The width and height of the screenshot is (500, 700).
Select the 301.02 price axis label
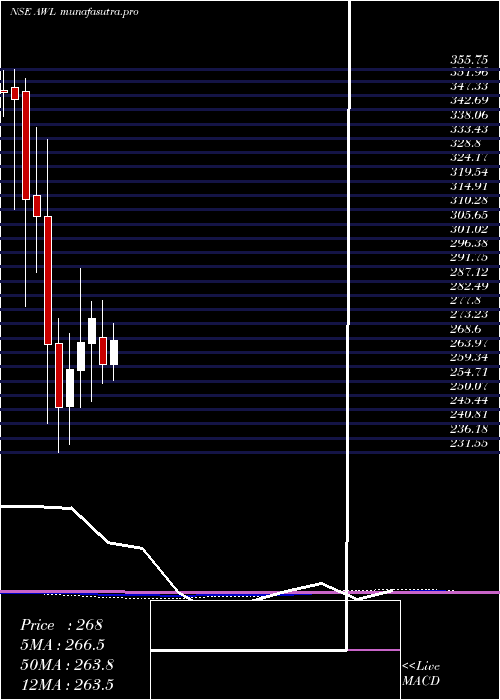(x=469, y=229)
